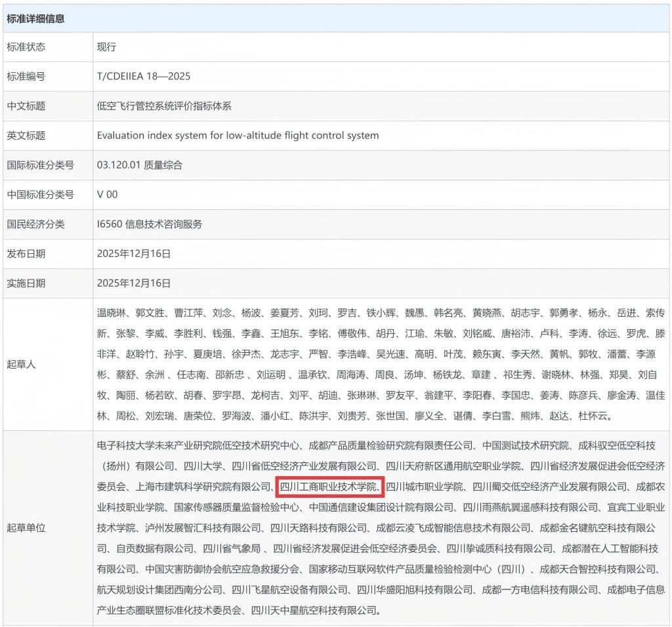Select the 现行 status value

click(106, 47)
